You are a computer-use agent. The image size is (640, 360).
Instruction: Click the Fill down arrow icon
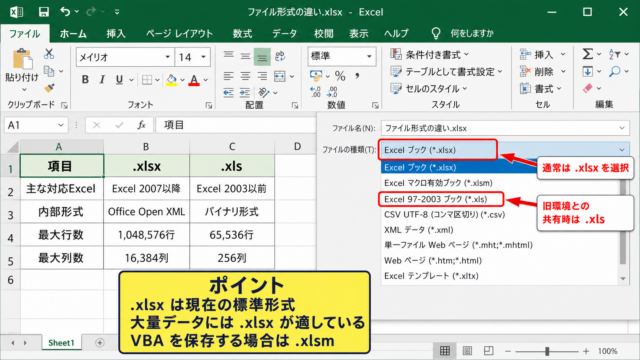click(x=587, y=72)
